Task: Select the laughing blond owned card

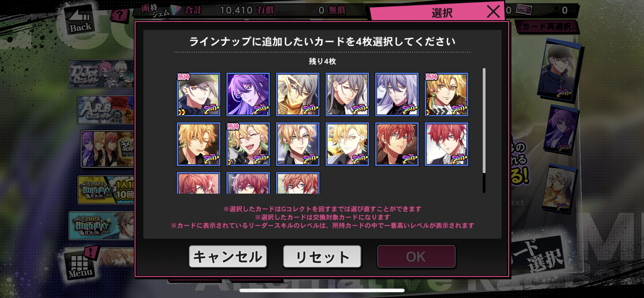Action: pyautogui.click(x=248, y=144)
